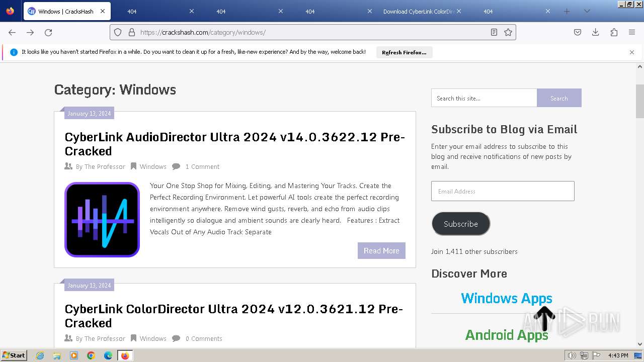Show site security info via the padlock
644x362 pixels.
(132, 32)
